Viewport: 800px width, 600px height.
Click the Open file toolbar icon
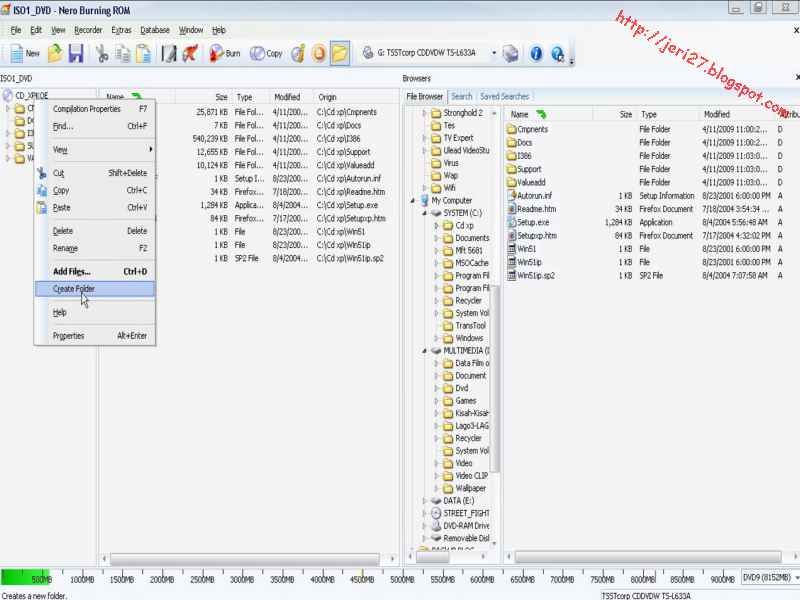(55, 53)
